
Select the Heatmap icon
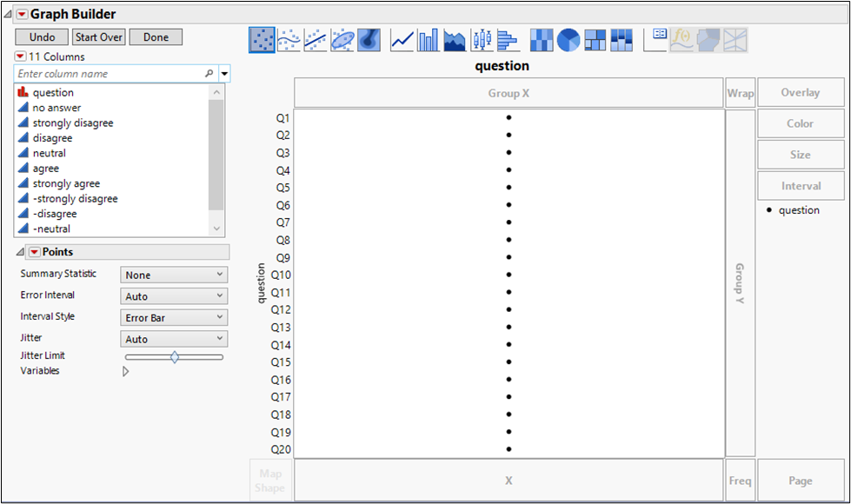541,40
